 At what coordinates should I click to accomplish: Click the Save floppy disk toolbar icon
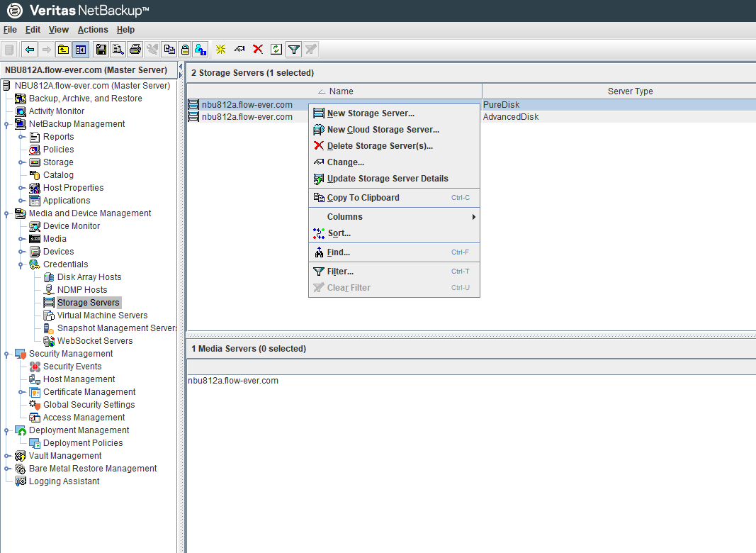pyautogui.click(x=101, y=49)
